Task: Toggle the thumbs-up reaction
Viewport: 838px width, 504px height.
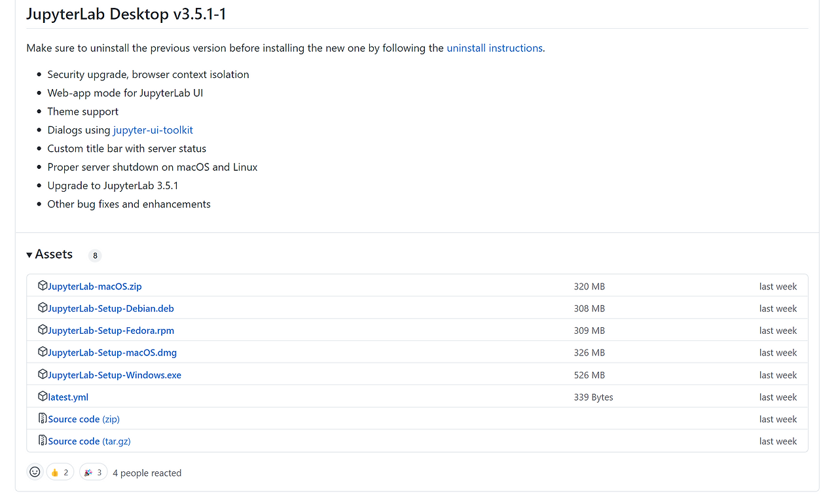Action: [x=60, y=471]
